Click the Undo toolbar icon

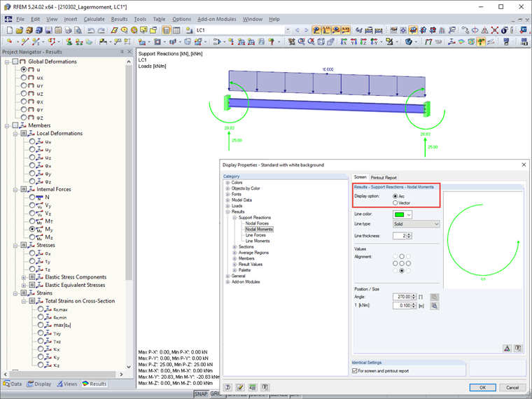tap(91, 30)
